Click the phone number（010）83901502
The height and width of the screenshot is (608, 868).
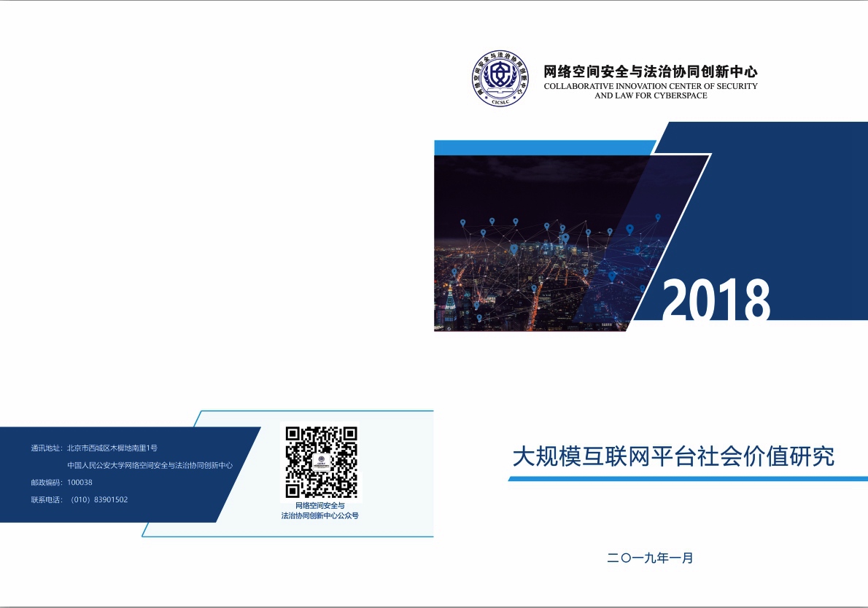[x=99, y=499]
